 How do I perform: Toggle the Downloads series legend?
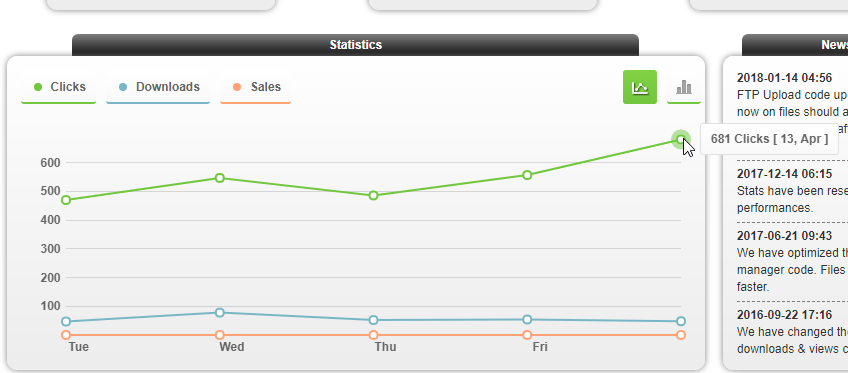tap(158, 87)
